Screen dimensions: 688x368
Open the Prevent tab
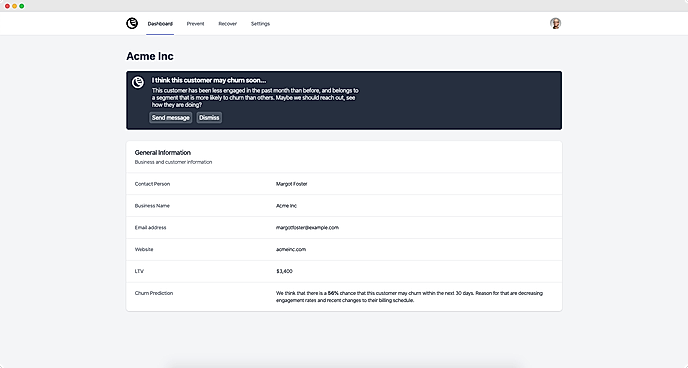tap(195, 24)
